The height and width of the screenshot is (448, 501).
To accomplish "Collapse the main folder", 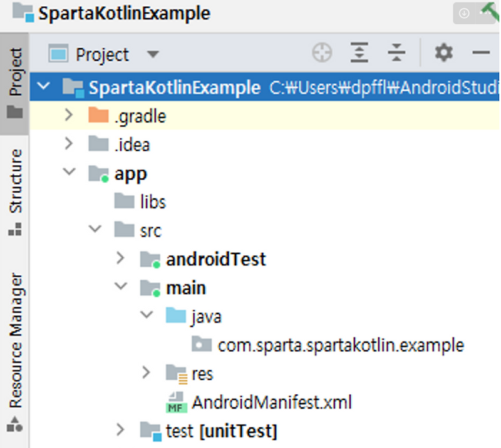I will click(120, 287).
